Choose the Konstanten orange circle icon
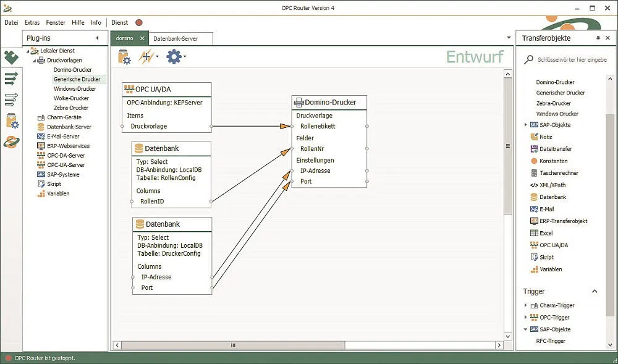Image resolution: width=618 pixels, height=364 pixels. (534, 161)
